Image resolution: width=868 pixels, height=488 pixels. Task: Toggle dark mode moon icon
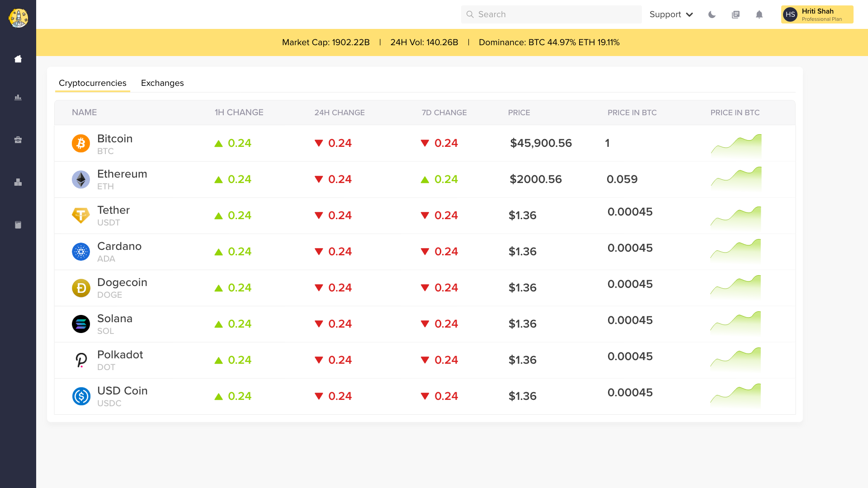tap(712, 14)
